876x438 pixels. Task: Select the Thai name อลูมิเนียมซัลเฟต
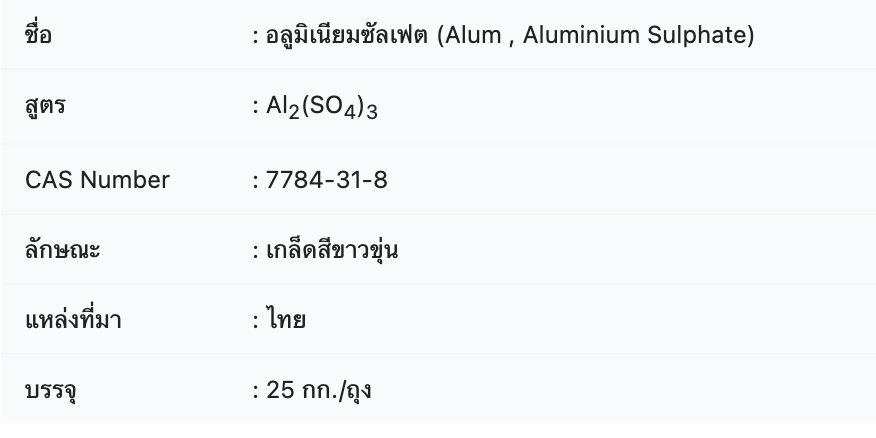click(347, 35)
